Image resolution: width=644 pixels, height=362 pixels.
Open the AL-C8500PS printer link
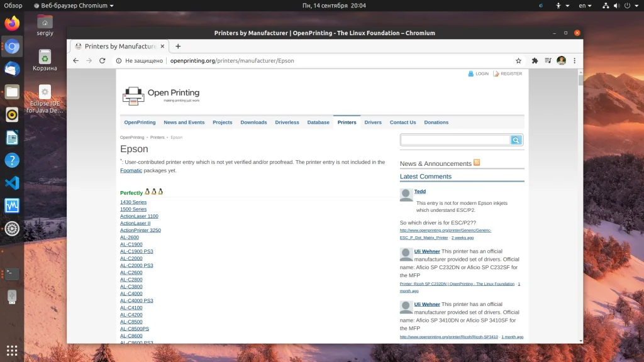point(135,329)
